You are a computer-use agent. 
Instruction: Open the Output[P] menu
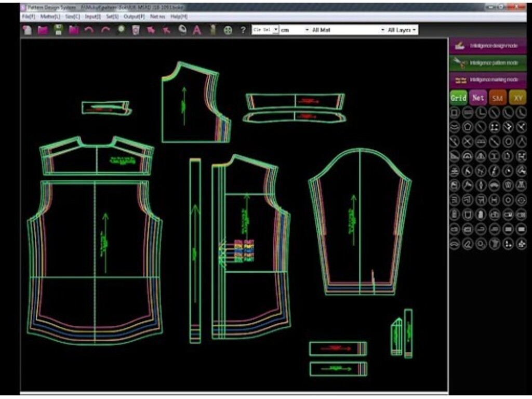(x=134, y=17)
